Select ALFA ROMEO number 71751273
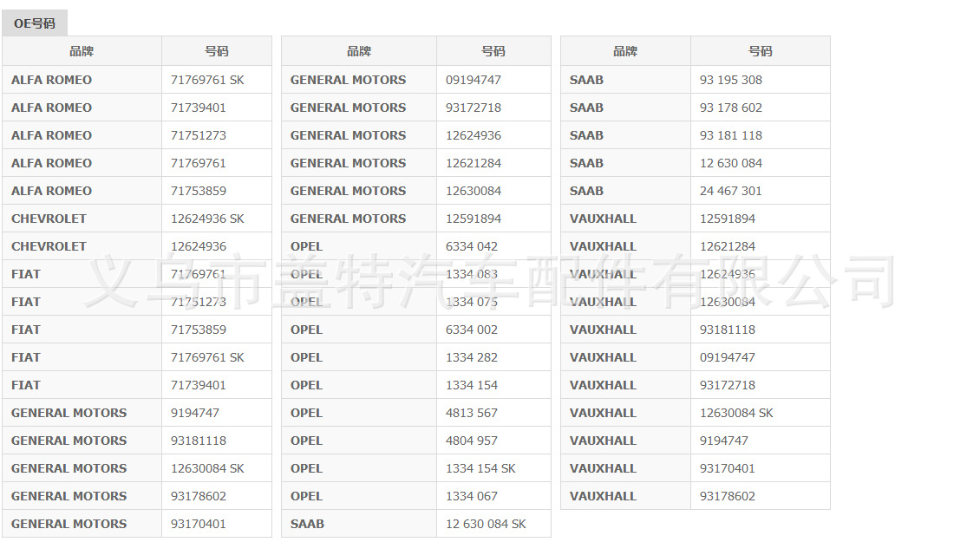980x542 pixels. pos(198,135)
